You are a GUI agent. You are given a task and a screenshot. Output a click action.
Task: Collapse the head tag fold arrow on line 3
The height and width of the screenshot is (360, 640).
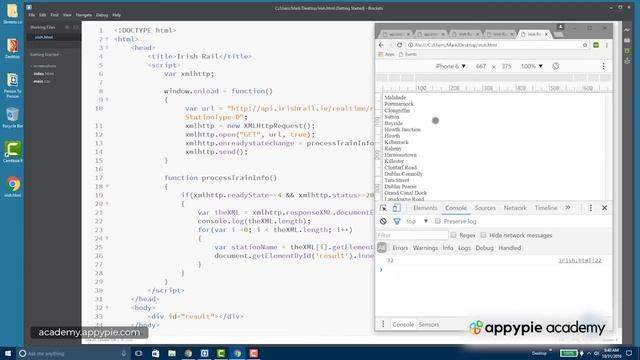coord(107,48)
